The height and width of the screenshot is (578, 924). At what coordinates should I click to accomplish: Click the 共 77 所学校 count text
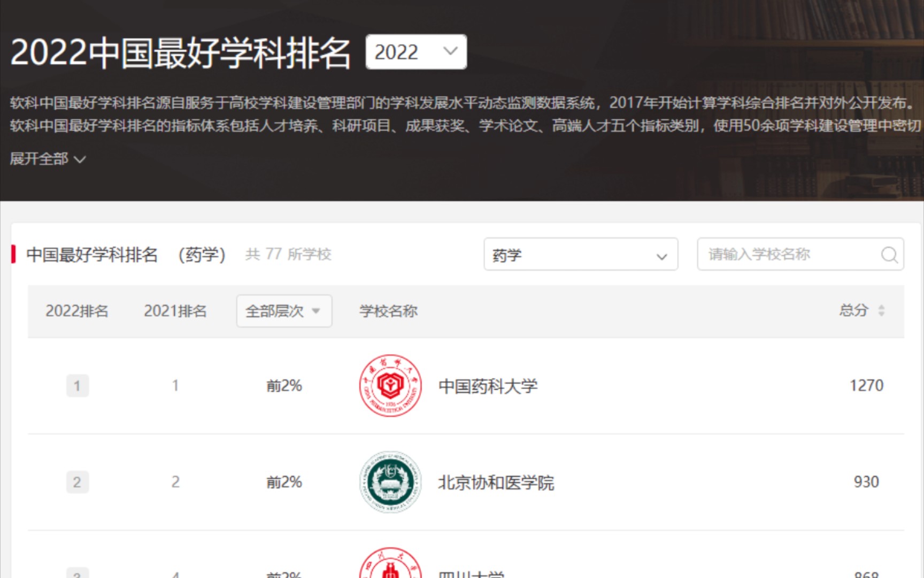(x=288, y=254)
